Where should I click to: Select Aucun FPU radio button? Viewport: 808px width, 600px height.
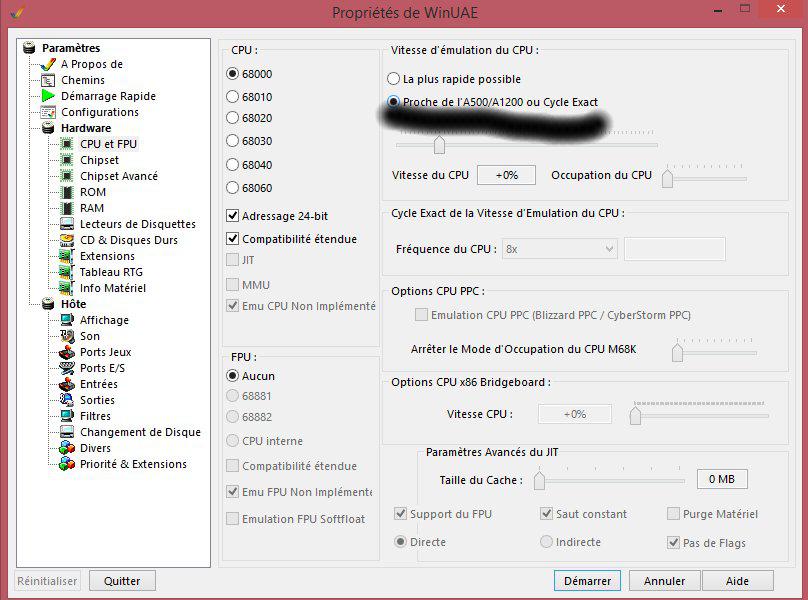(232, 376)
